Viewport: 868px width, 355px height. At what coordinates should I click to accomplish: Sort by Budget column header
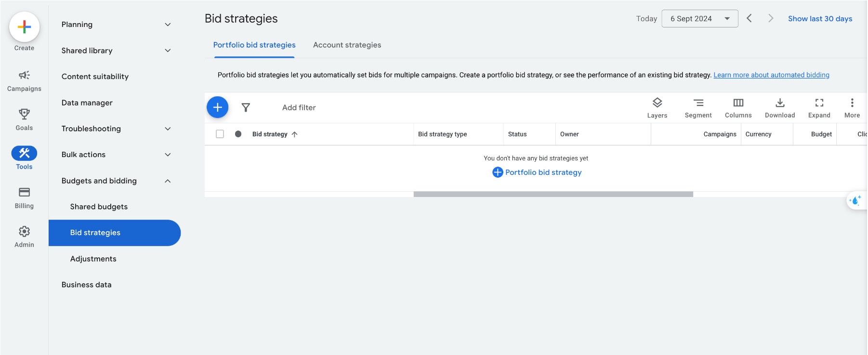pos(821,134)
